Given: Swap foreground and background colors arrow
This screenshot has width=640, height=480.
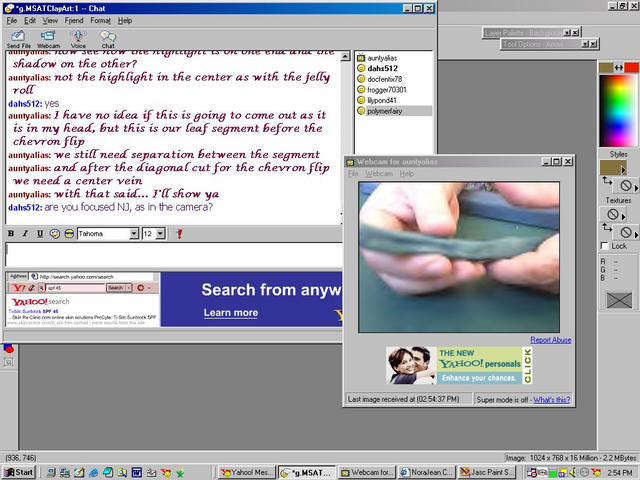Looking at the screenshot, I should click(619, 68).
